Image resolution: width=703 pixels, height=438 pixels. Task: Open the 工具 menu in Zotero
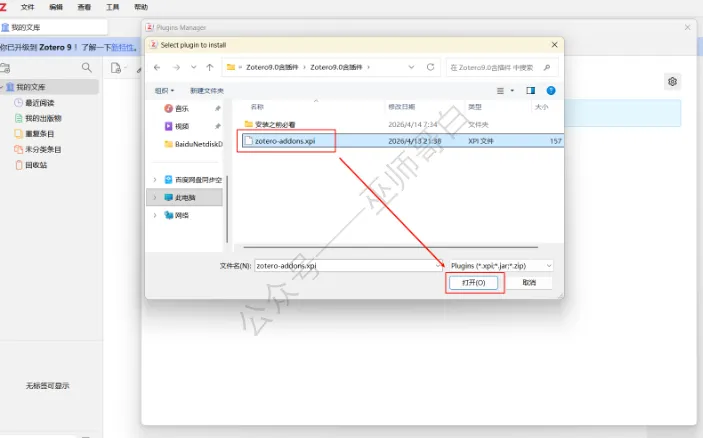point(113,7)
